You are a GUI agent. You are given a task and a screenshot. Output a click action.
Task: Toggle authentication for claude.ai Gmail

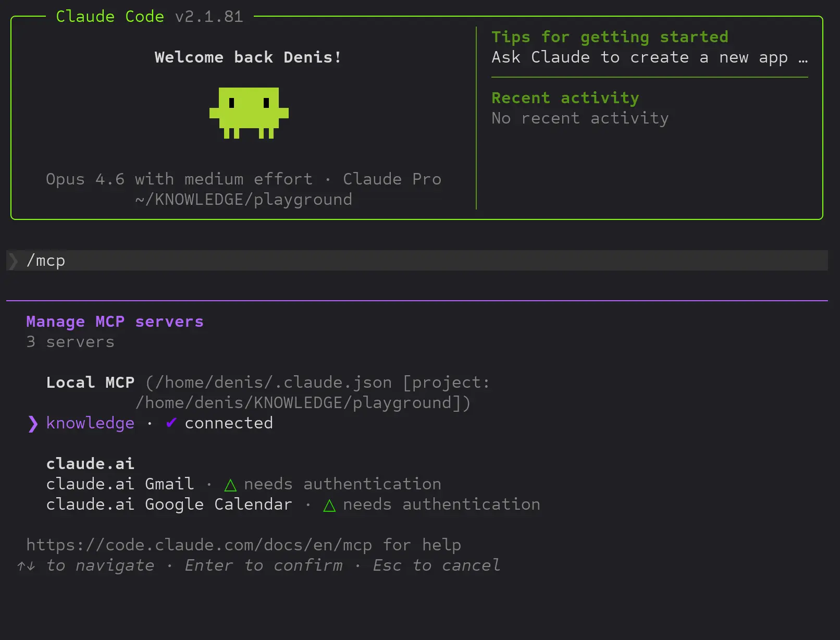click(119, 484)
